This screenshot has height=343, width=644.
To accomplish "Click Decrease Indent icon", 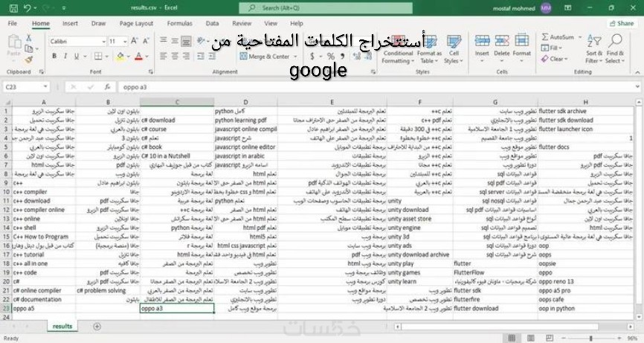I will click(x=201, y=56).
